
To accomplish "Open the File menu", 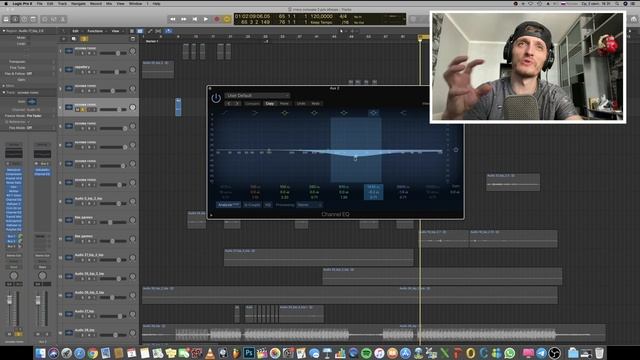I will point(40,4).
